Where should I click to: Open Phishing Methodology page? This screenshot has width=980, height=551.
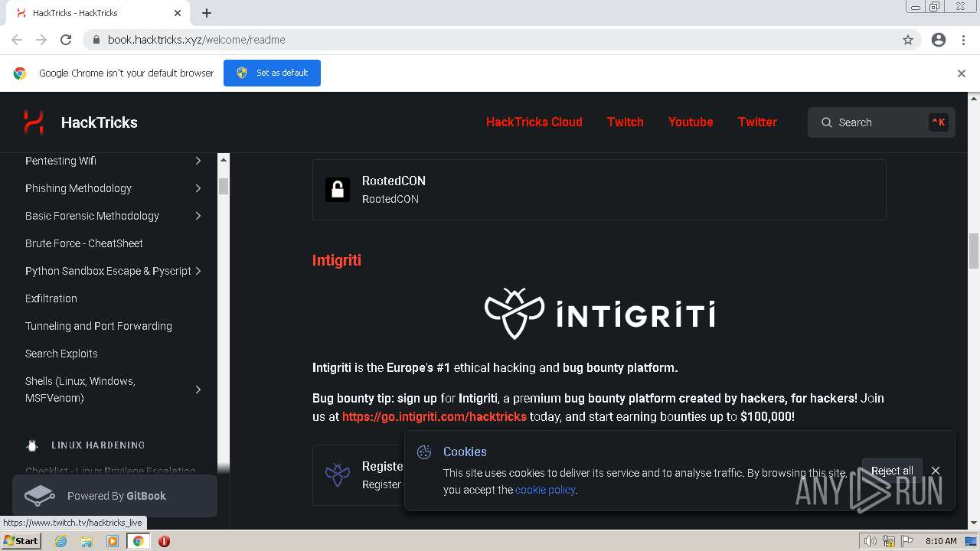click(78, 188)
